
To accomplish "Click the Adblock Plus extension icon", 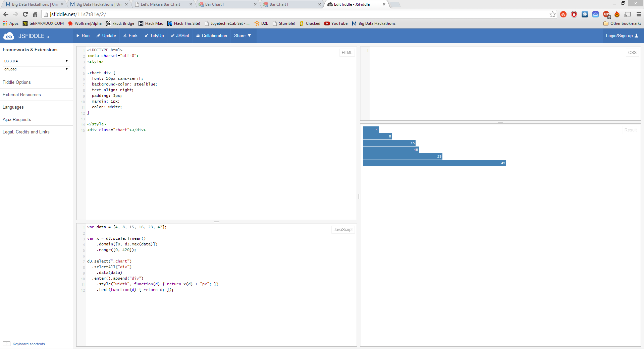I will point(606,14).
